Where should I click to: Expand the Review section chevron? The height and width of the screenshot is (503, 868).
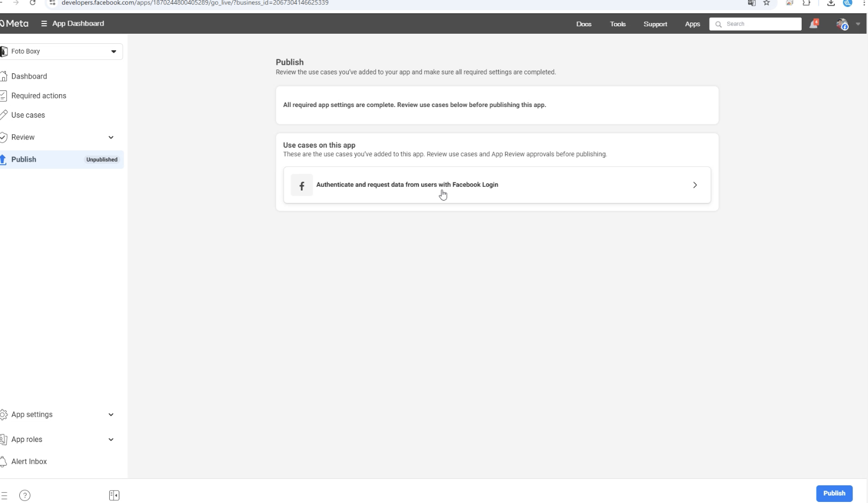click(111, 138)
